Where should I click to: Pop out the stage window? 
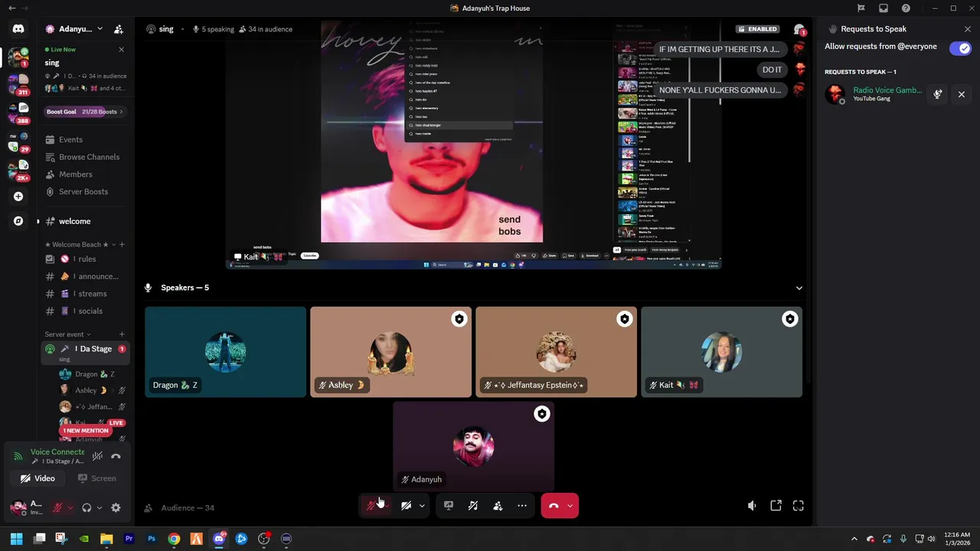point(776,506)
